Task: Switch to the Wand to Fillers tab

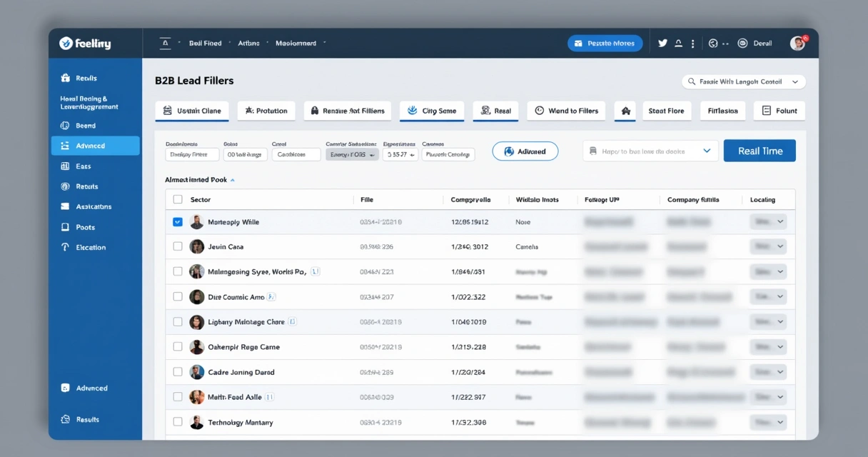Action: [x=566, y=111]
